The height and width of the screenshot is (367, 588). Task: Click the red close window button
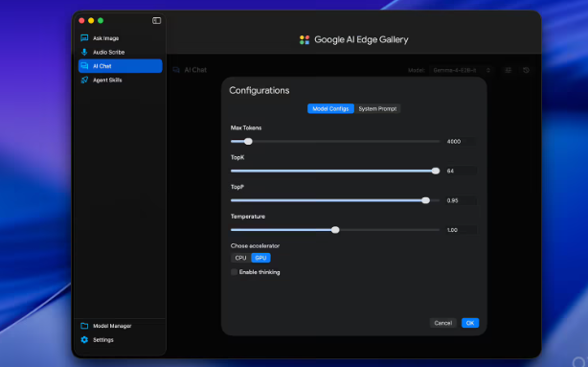click(81, 21)
